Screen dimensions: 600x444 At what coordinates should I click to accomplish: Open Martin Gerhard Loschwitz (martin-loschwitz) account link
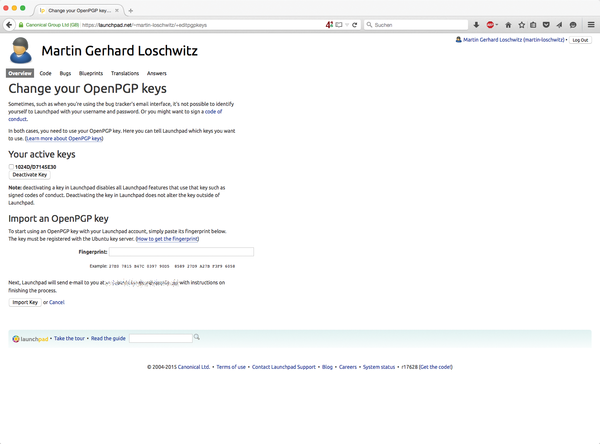[x=514, y=40]
